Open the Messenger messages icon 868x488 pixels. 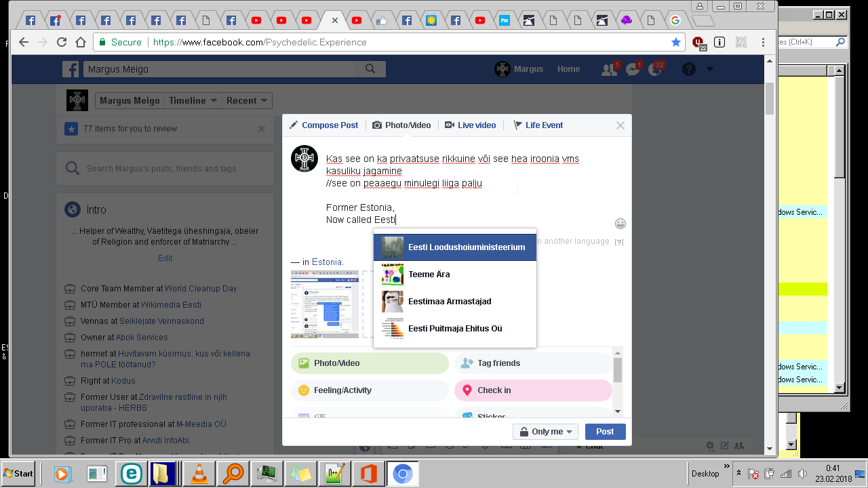point(633,69)
